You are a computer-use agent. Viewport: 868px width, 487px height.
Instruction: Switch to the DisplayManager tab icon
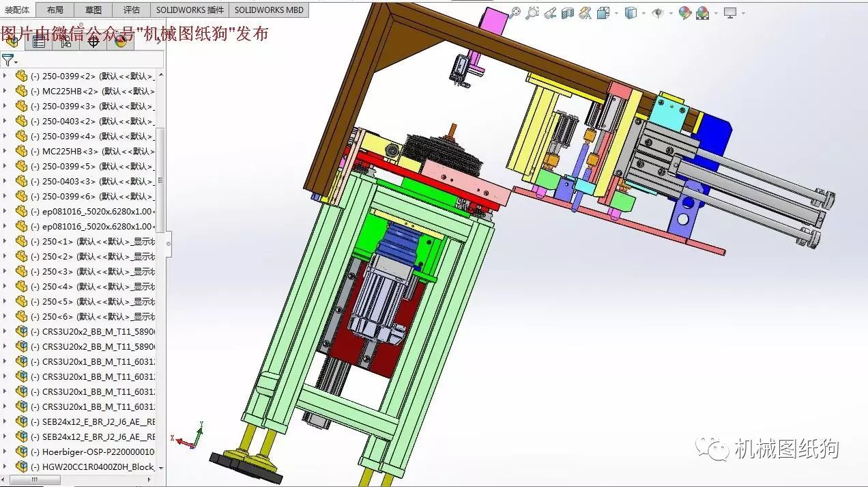[x=121, y=42]
